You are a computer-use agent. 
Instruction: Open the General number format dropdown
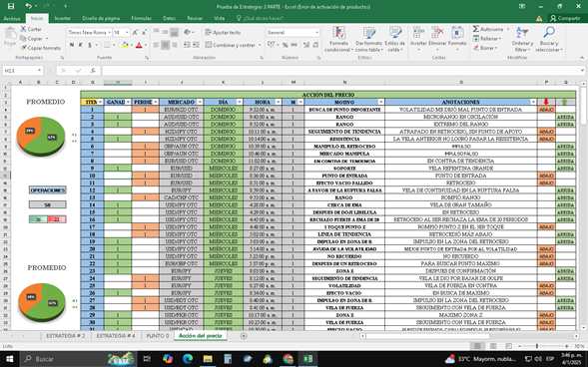click(x=316, y=33)
